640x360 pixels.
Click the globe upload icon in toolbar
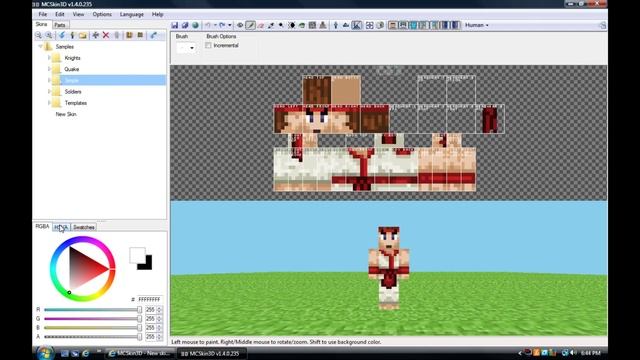click(x=196, y=25)
